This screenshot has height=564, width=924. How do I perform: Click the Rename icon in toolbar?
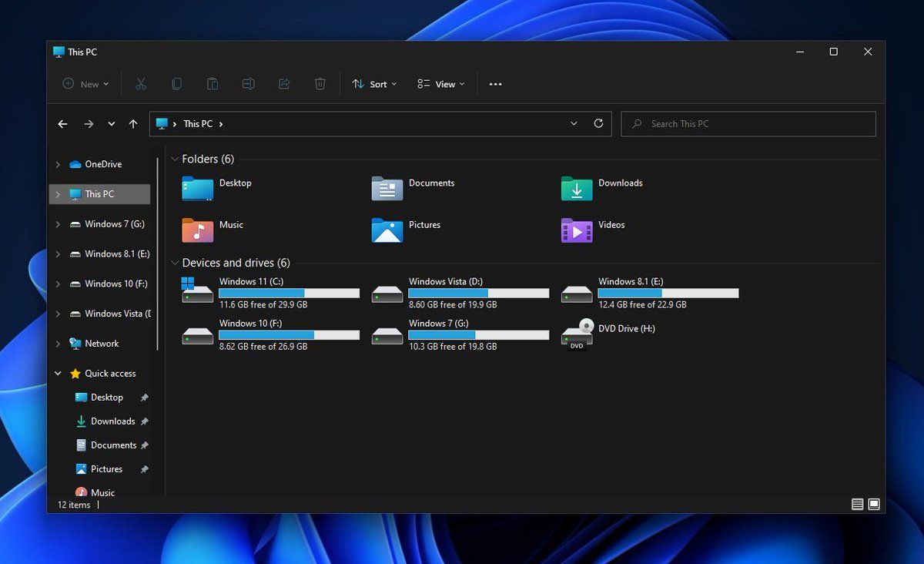248,84
